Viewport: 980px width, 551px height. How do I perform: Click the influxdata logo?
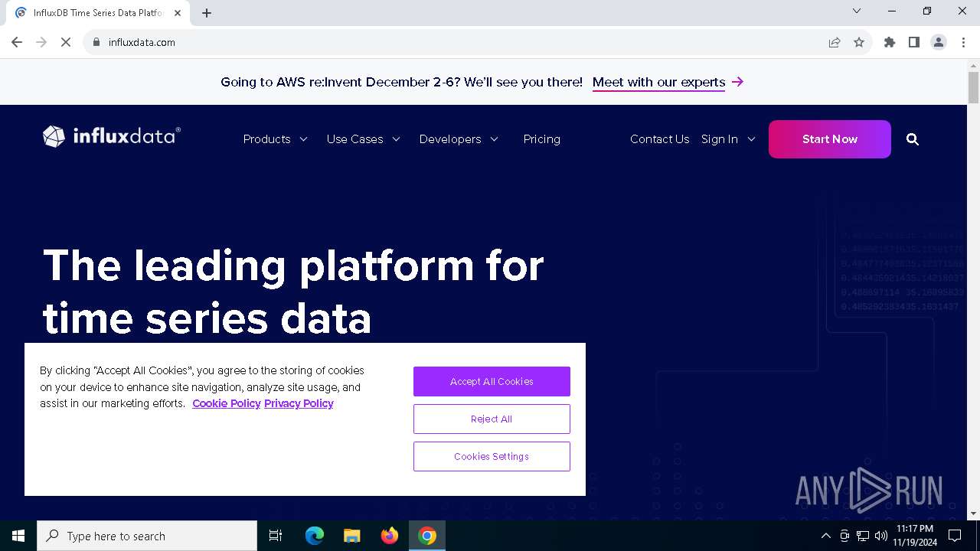112,136
